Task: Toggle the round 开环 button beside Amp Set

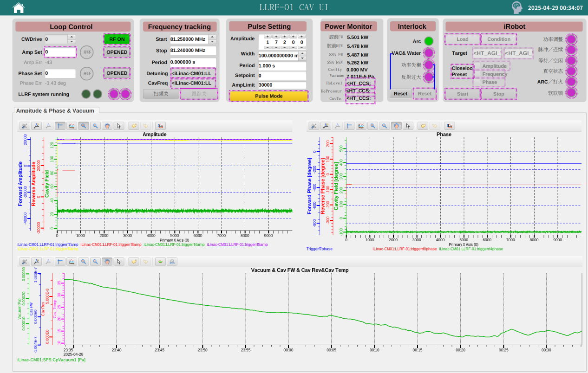Action: point(86,52)
